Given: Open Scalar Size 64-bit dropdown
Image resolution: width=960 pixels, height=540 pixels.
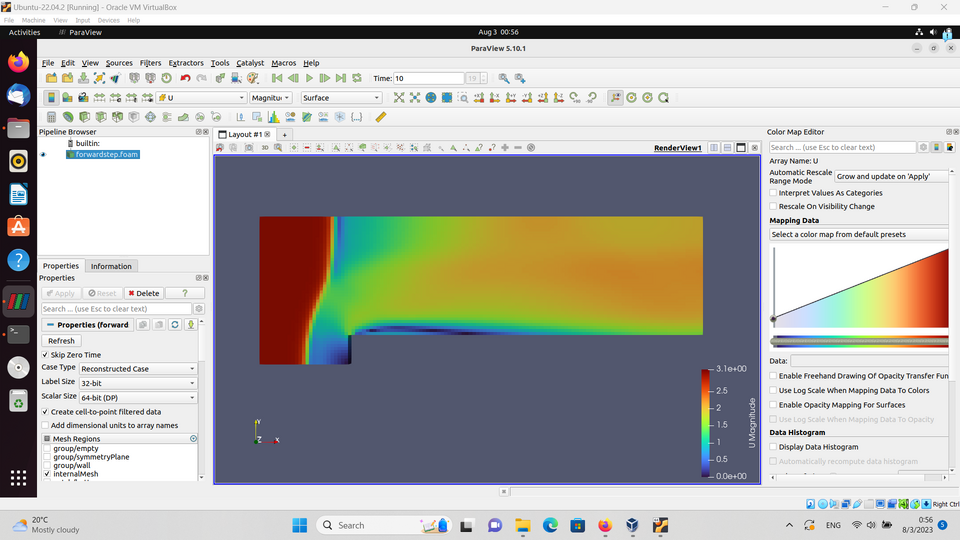Looking at the screenshot, I should coord(138,398).
